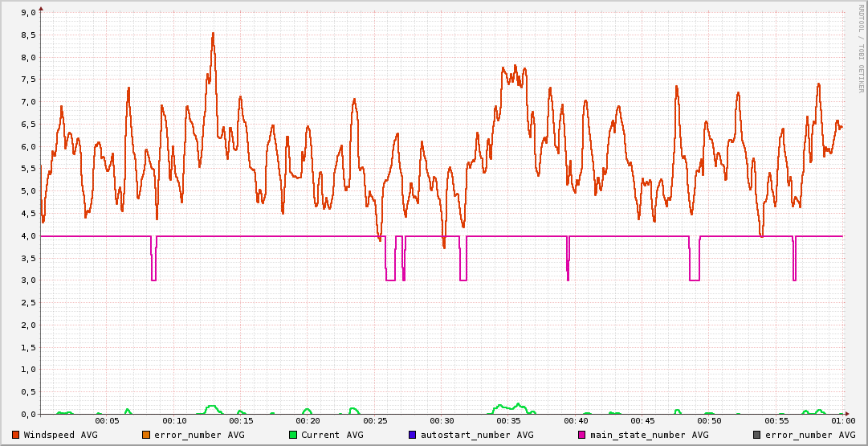Click the magenta main_state_number legend swatch
This screenshot has height=446, width=868.
(x=582, y=435)
